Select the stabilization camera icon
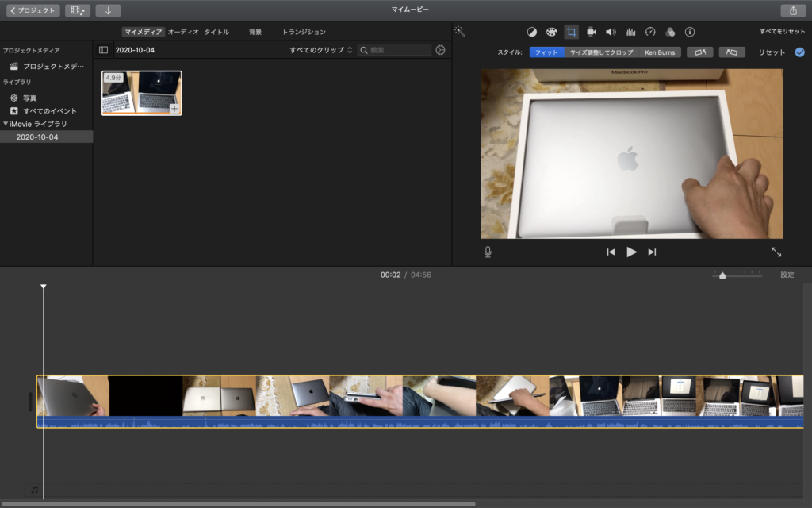The width and height of the screenshot is (812, 508). [x=591, y=32]
